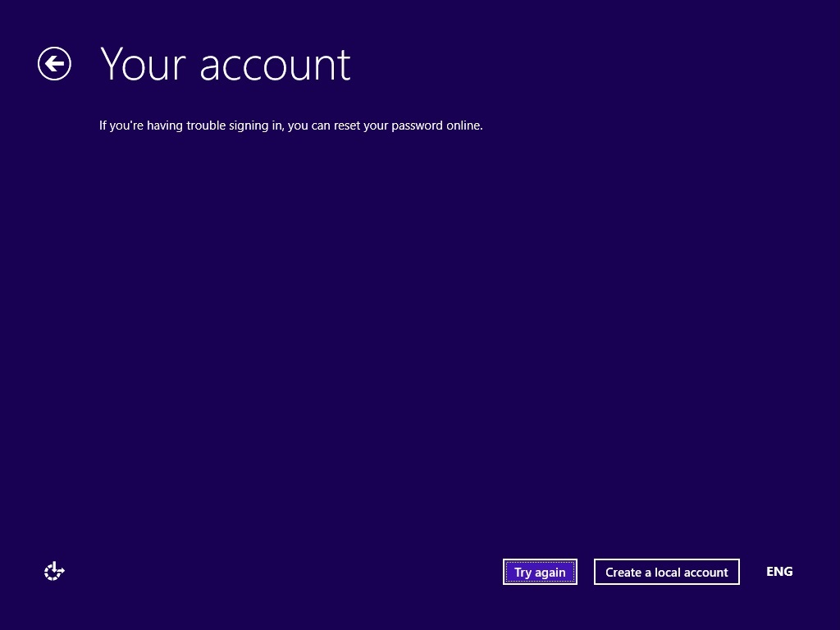This screenshot has width=840, height=630.
Task: Click the highlighted Try again button
Action: coord(540,572)
